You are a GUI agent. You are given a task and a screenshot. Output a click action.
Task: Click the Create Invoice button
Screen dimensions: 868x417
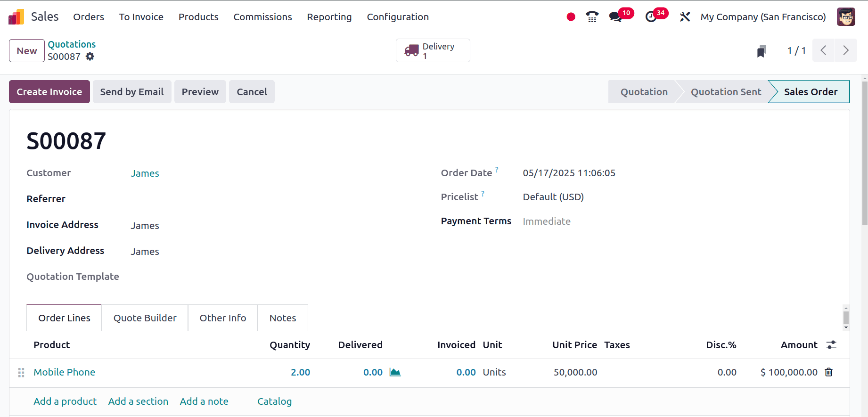49,92
